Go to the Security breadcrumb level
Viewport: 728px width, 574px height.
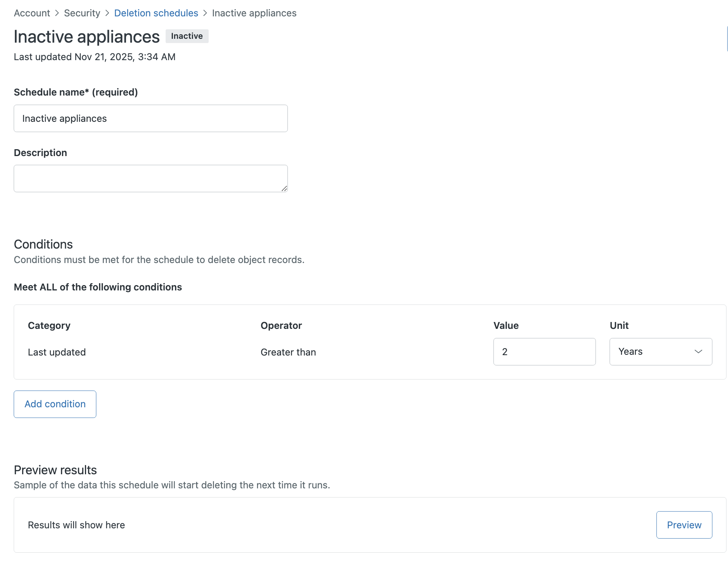click(82, 13)
